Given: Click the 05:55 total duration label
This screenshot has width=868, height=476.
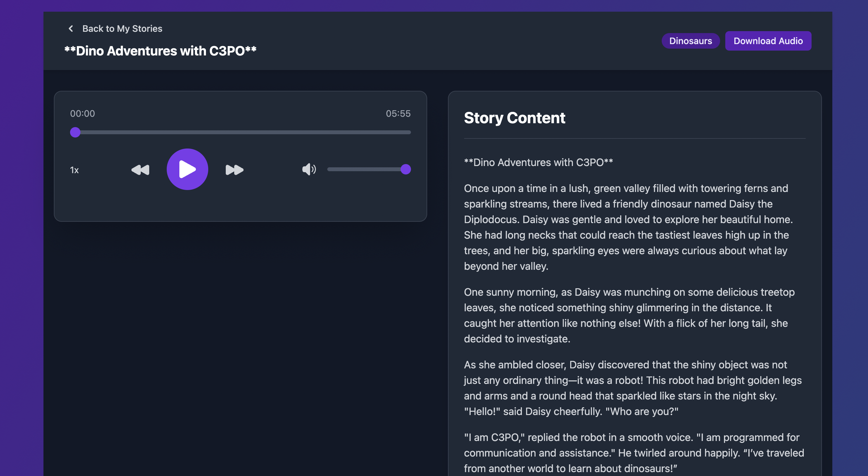Looking at the screenshot, I should (x=398, y=113).
